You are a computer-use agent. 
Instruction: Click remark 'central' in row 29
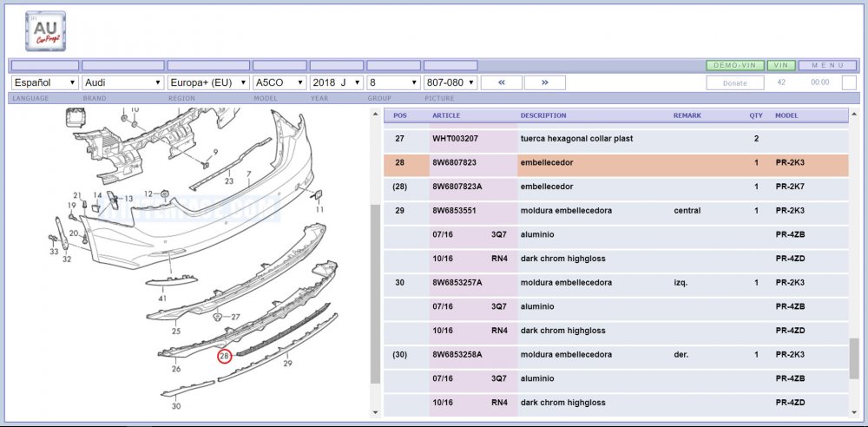click(x=687, y=210)
